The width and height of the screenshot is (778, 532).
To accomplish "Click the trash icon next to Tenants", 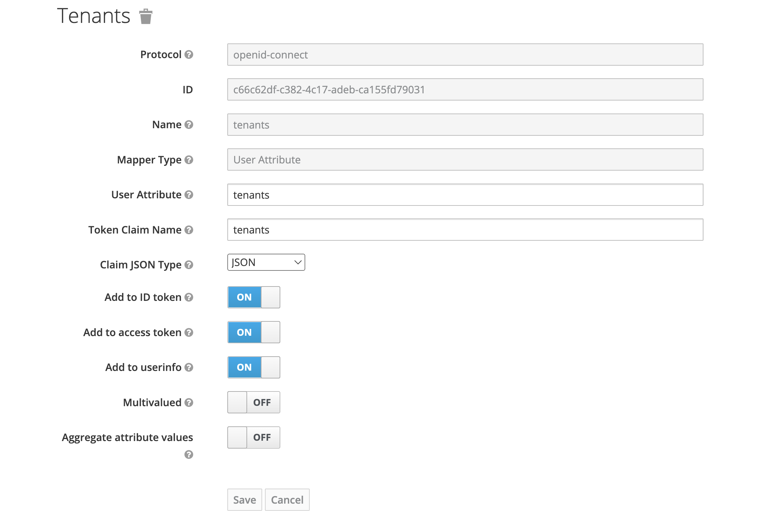I will [146, 16].
